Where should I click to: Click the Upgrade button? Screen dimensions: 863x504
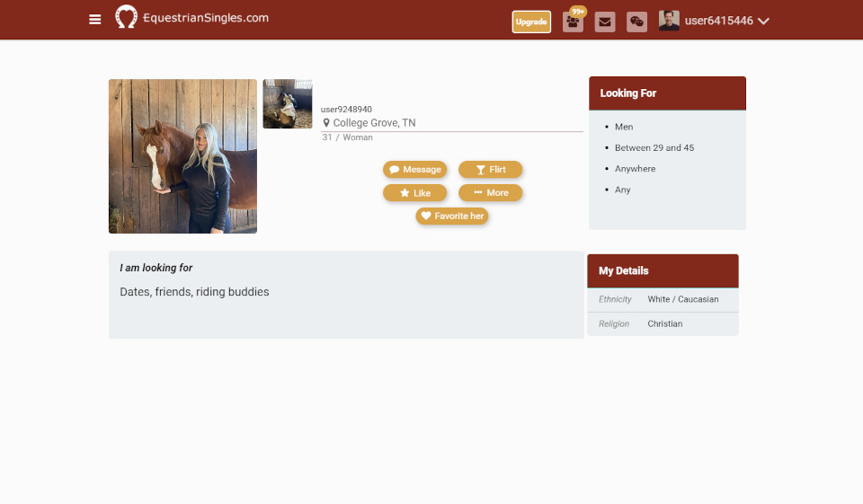(x=531, y=22)
